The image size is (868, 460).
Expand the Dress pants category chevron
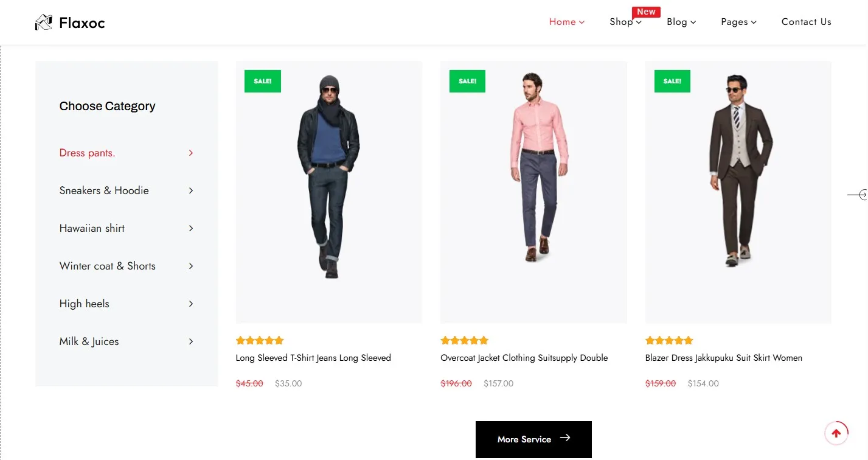coord(191,153)
